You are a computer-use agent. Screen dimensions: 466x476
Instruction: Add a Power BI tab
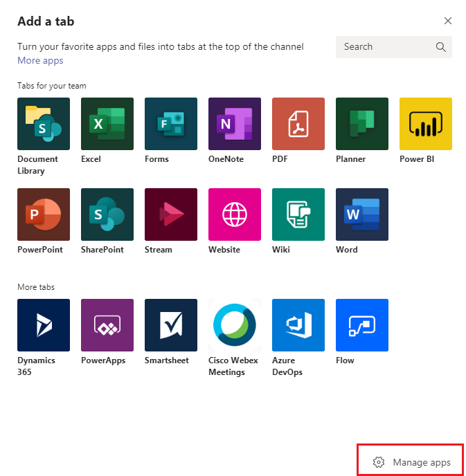pos(426,124)
